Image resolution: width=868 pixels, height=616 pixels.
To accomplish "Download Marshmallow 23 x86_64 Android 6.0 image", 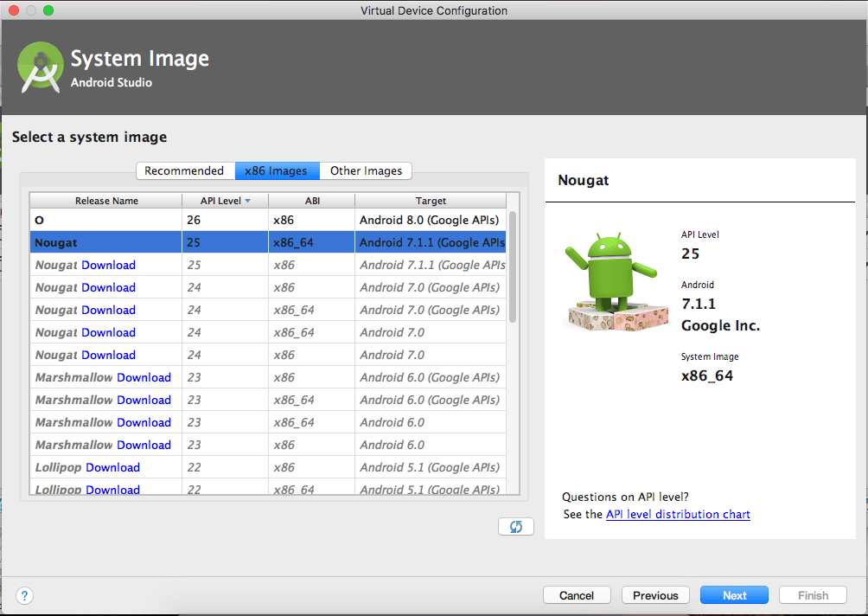I will (x=144, y=422).
